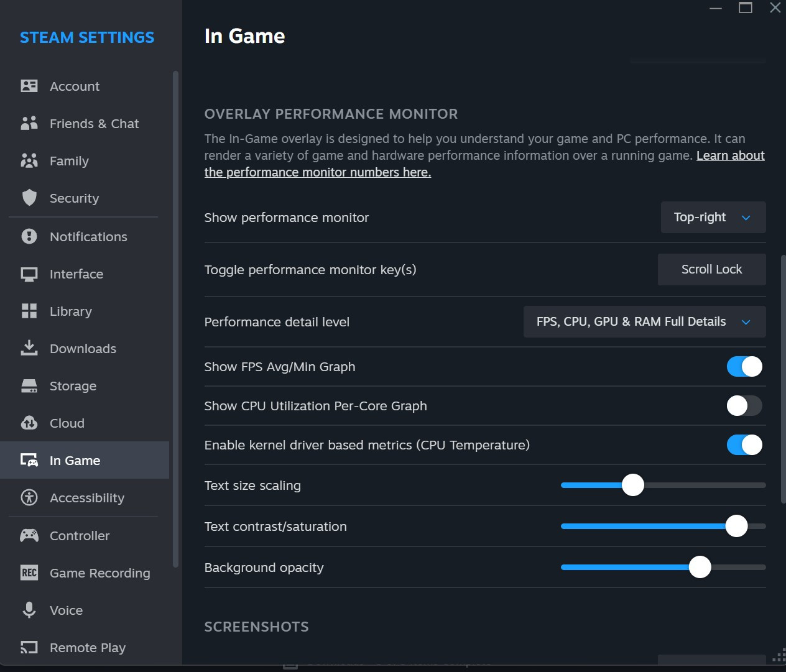Open the Library settings label
786x672 pixels.
point(71,311)
